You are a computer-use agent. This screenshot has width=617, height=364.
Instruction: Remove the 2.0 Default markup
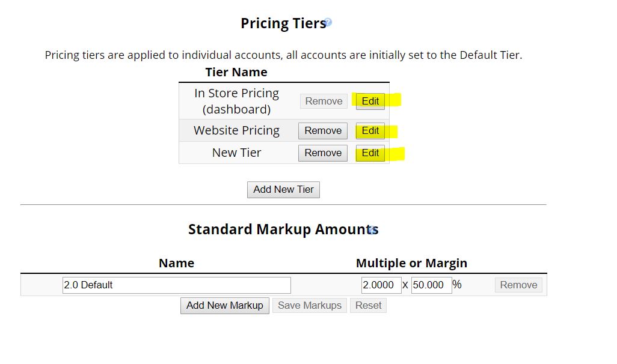[x=518, y=285]
